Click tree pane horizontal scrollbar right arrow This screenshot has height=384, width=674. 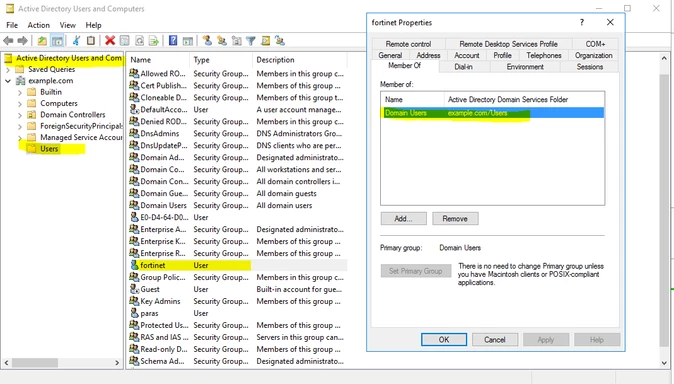coord(117,363)
